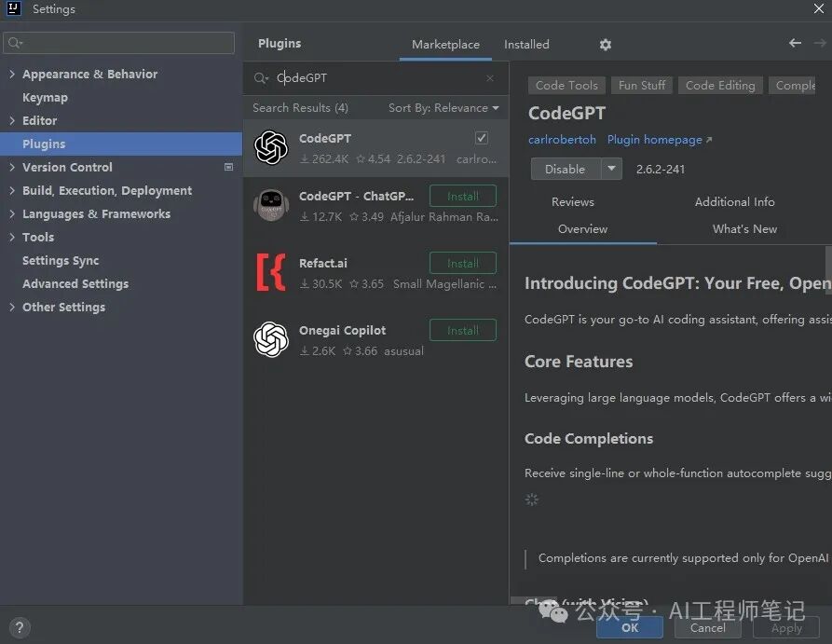Clear the CodeGPT plugin search text
The image size is (832, 644).
click(490, 78)
